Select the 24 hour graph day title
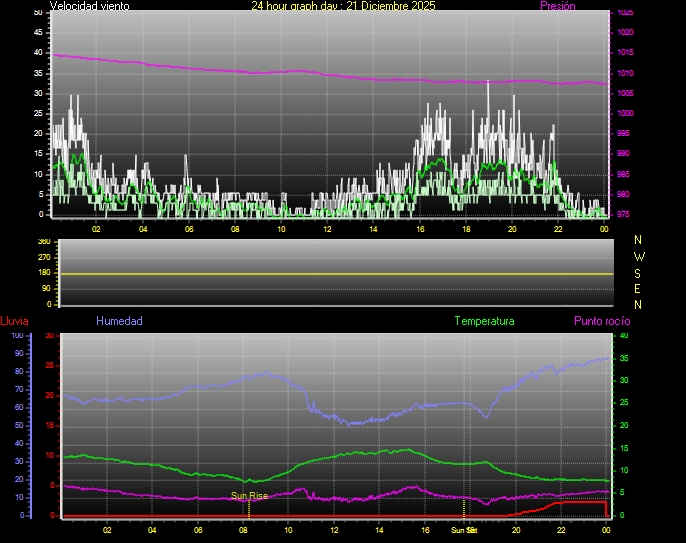The height and width of the screenshot is (543, 686). (343, 6)
